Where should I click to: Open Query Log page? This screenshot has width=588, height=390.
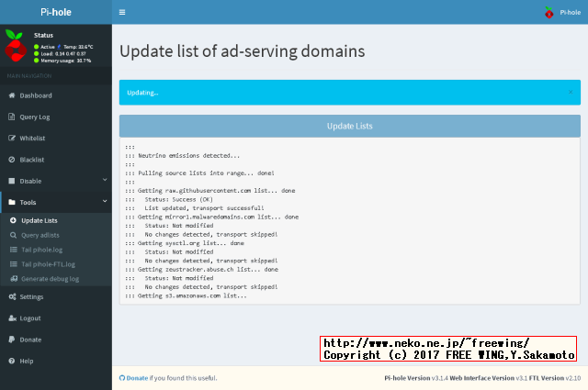tap(56, 117)
